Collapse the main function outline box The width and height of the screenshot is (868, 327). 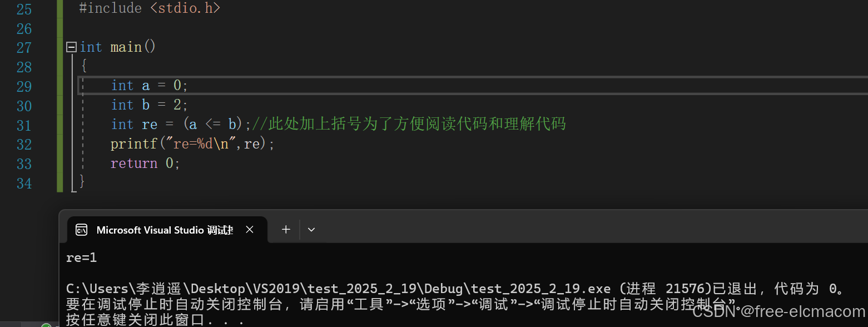point(71,48)
